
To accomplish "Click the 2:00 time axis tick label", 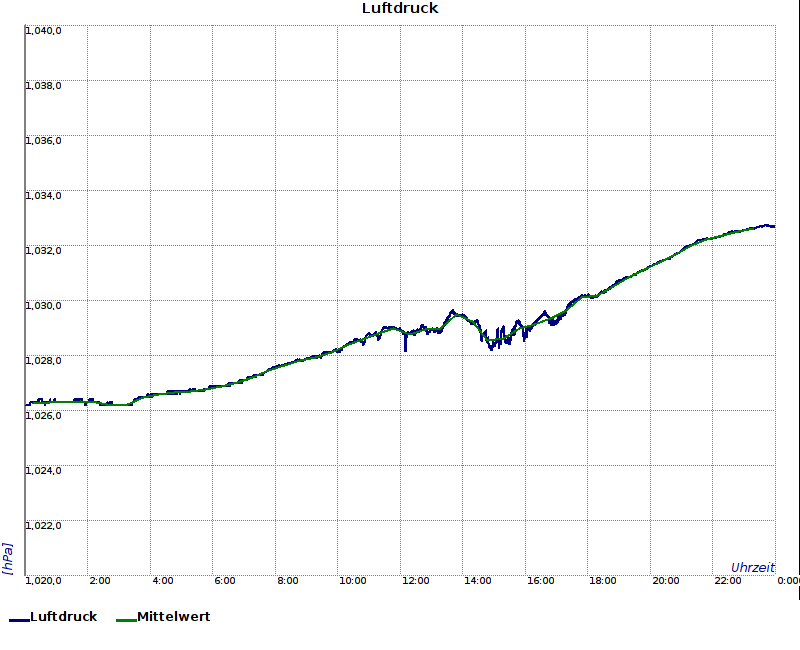I will (x=100, y=581).
